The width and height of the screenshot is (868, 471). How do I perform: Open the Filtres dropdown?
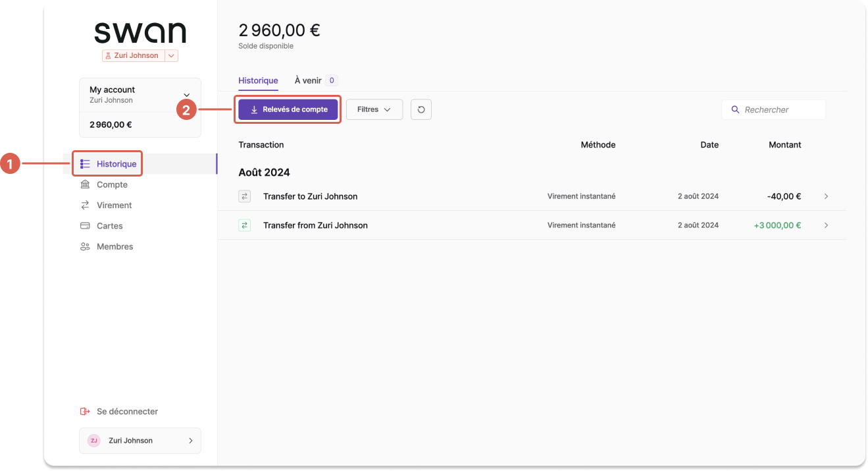click(x=374, y=109)
